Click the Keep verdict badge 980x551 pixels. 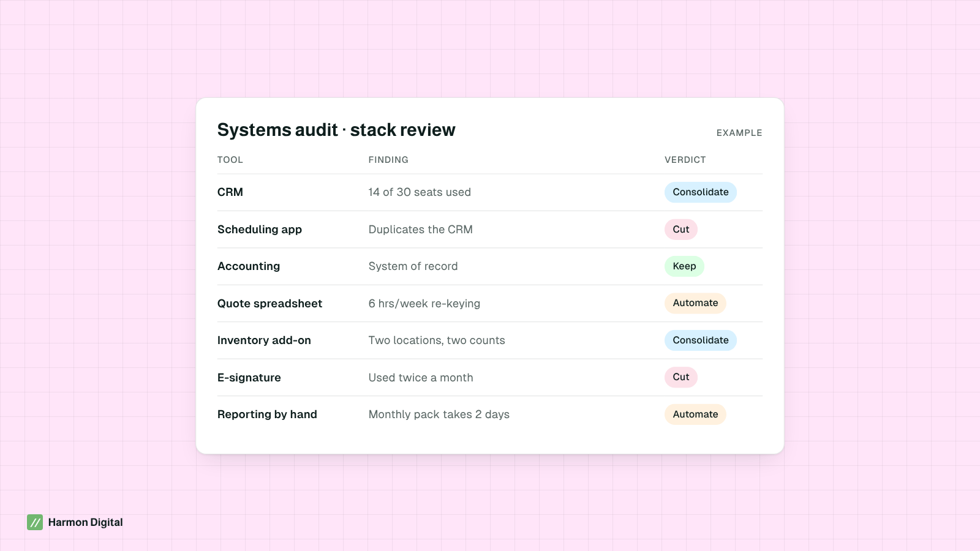684,266
